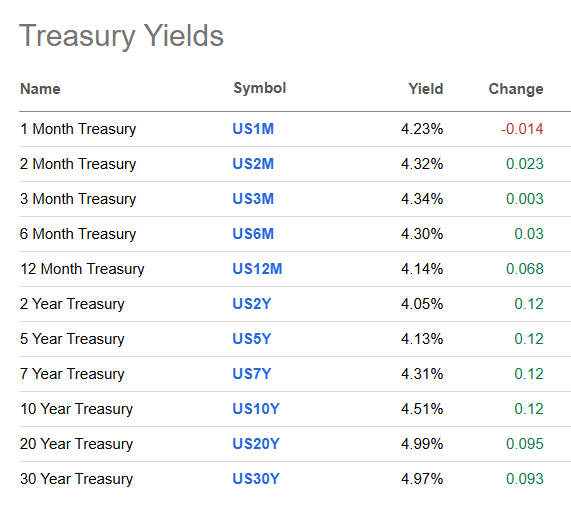Image resolution: width=571 pixels, height=514 pixels.
Task: Open the US1M symbol link
Action: (x=253, y=129)
